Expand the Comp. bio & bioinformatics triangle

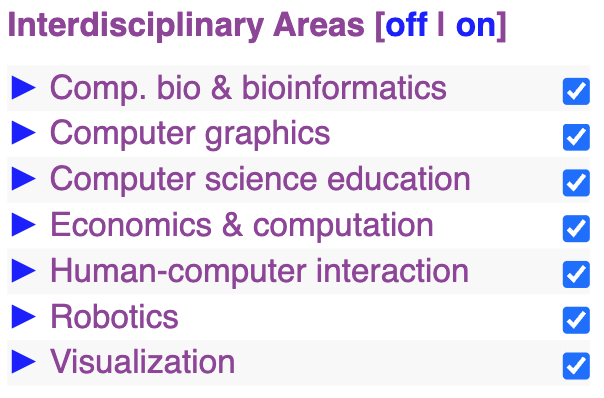point(23,88)
